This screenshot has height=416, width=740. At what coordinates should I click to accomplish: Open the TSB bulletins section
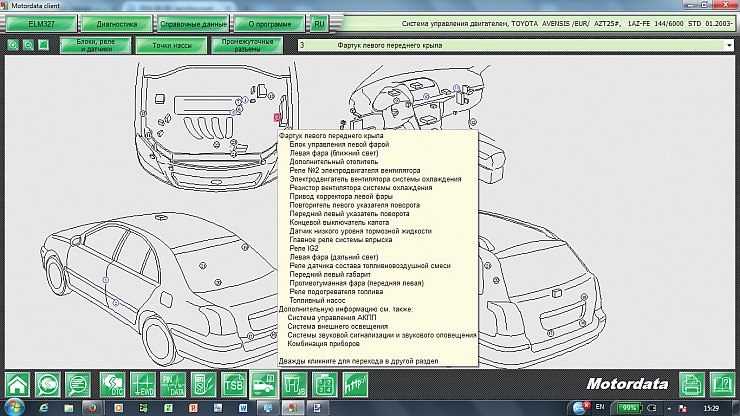point(234,385)
